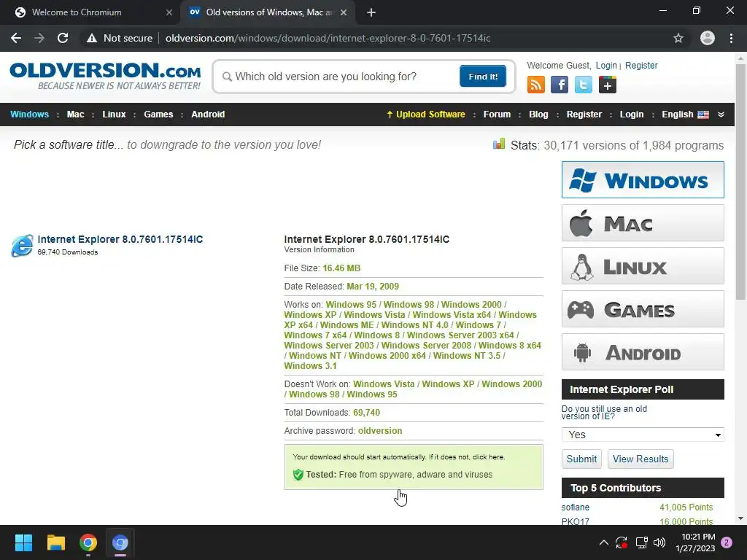Bookmark this page with star icon
Viewport: 747px width, 560px height.
coord(678,38)
